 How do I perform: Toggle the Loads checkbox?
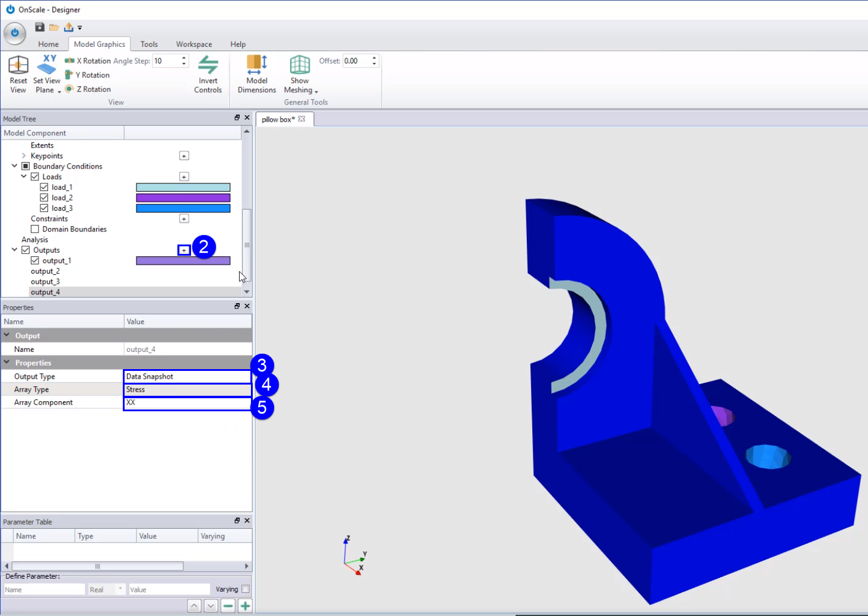[x=35, y=177]
